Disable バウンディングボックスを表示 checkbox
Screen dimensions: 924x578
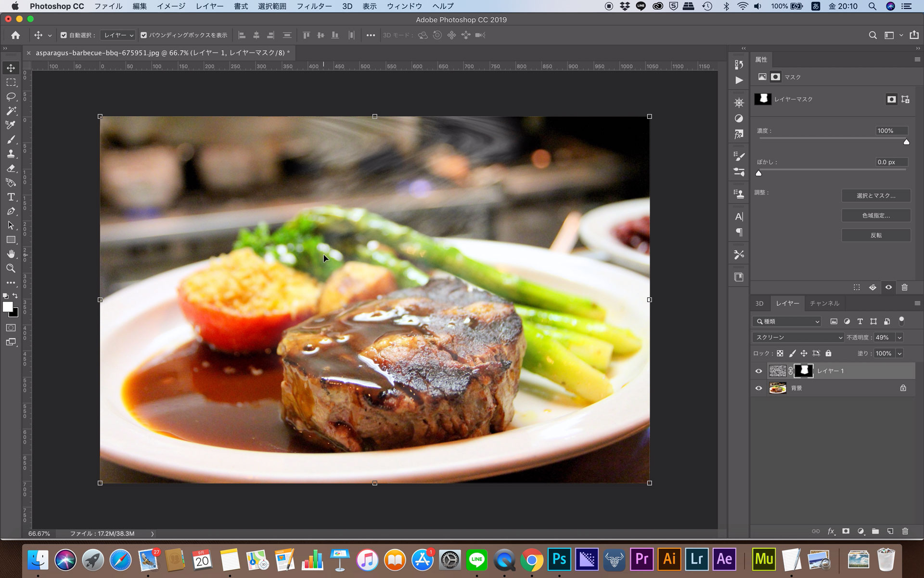(x=143, y=35)
